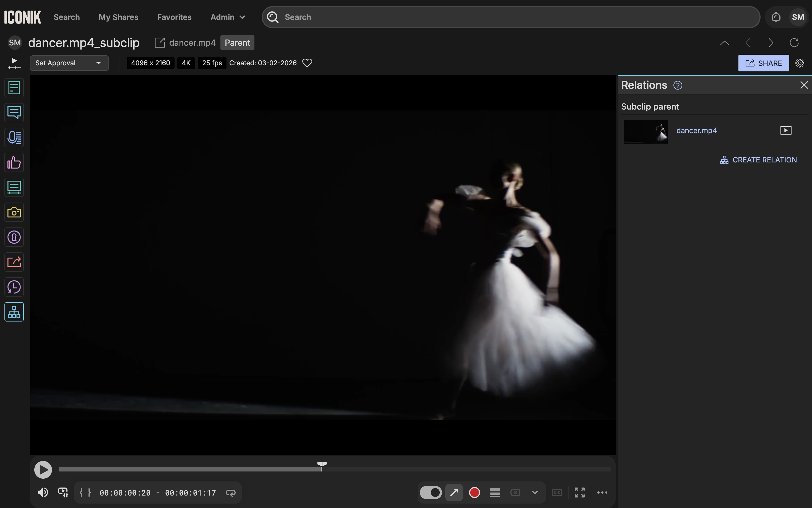The width and height of the screenshot is (812, 508).
Task: Expand the player options chevron
Action: [x=535, y=493]
